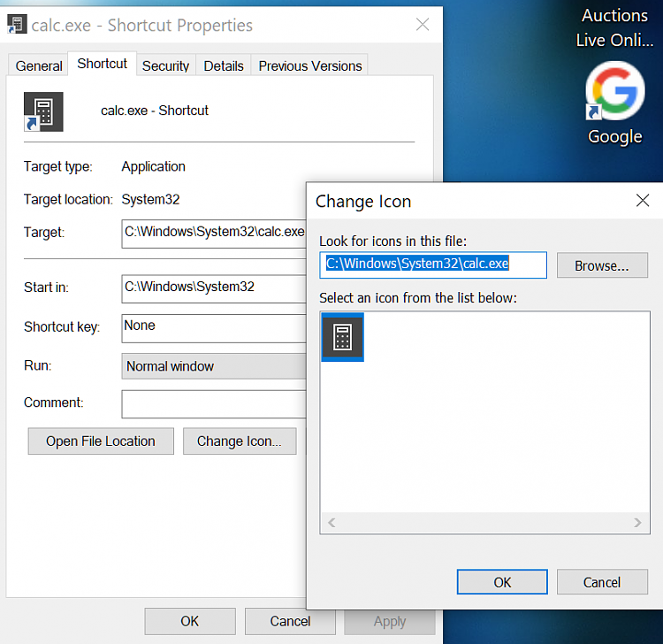This screenshot has height=644, width=663.
Task: Click the 'System32' target location value
Action: click(150, 199)
